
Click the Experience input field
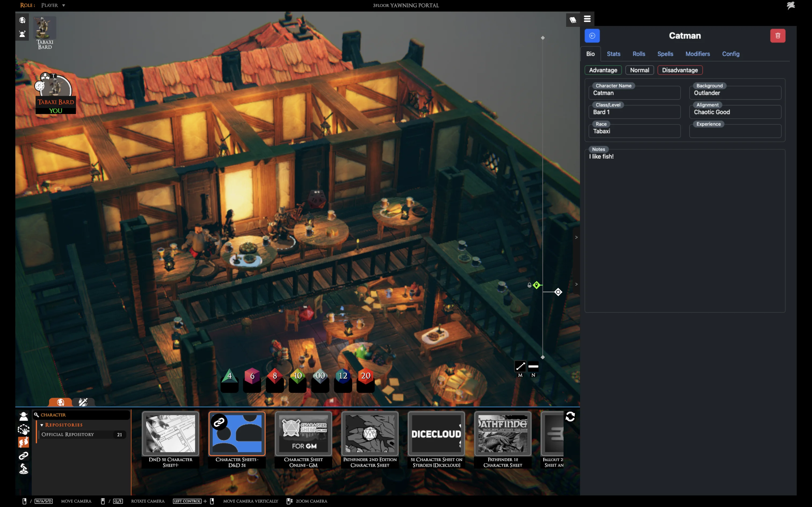coord(735,131)
